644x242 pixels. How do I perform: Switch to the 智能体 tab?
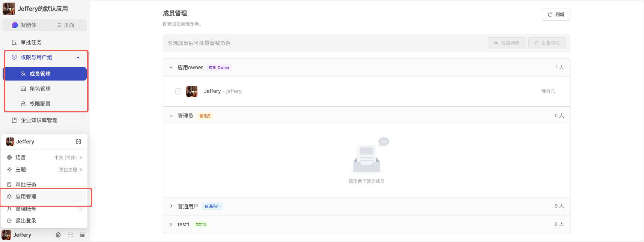click(x=24, y=25)
